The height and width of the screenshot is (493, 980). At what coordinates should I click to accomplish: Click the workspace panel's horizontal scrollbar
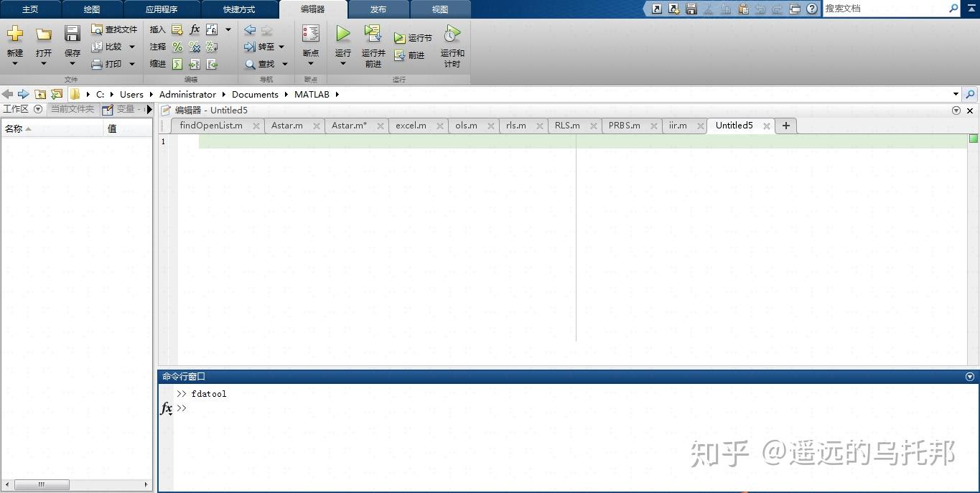point(42,484)
